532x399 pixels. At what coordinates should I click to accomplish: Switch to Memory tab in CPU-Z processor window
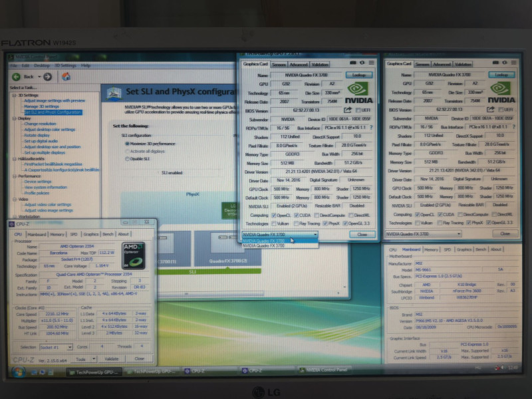click(x=57, y=234)
